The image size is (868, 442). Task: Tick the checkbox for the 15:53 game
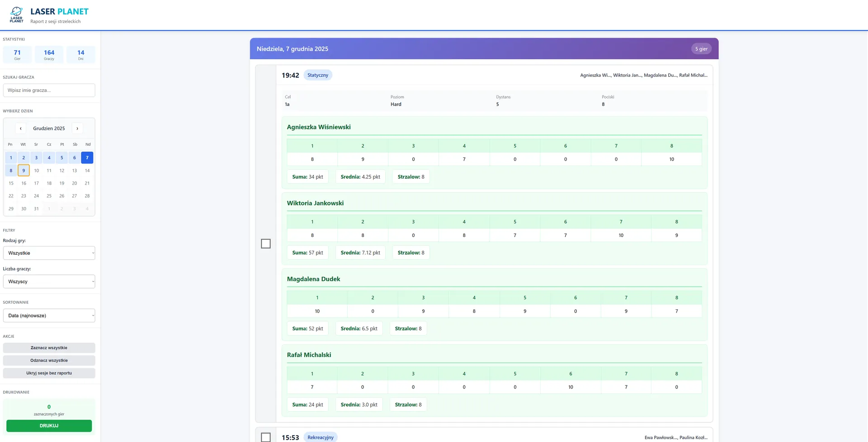coord(266,437)
